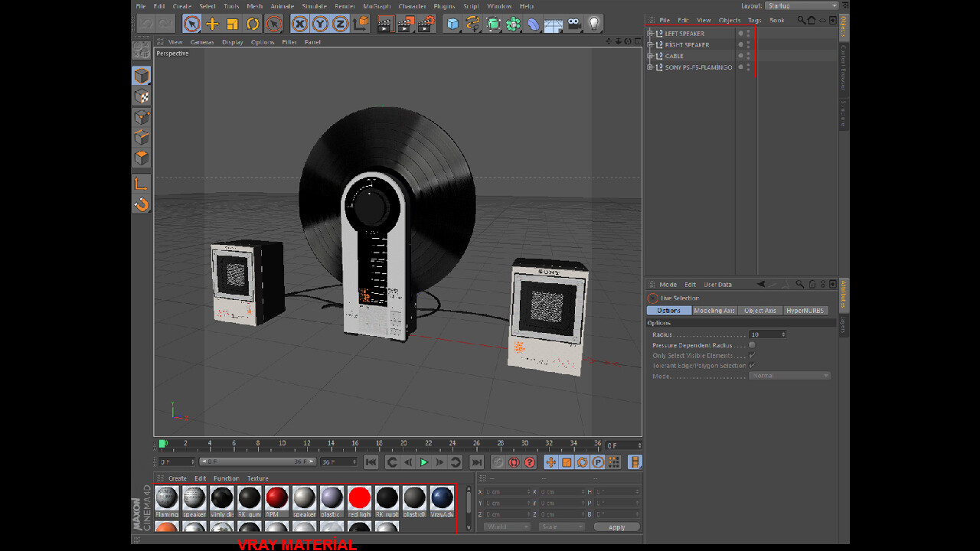
Task: Activate the Move tool
Action: [x=211, y=24]
